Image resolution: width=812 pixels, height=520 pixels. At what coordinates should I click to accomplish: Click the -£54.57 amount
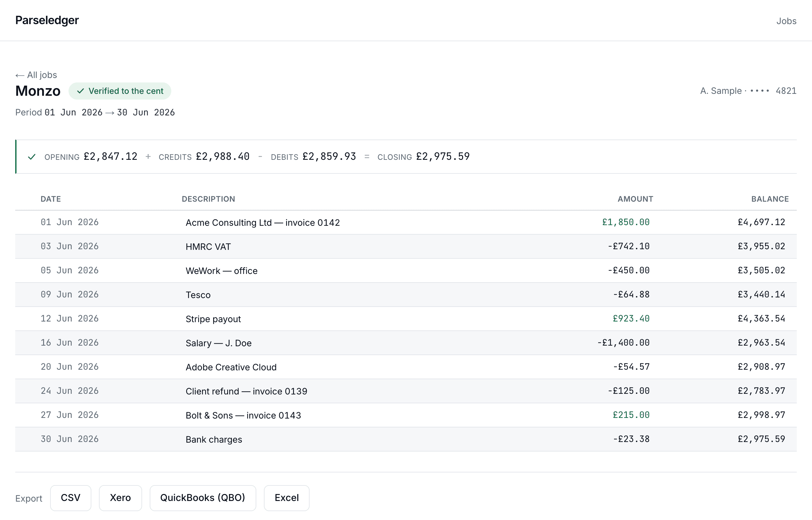pyautogui.click(x=631, y=367)
